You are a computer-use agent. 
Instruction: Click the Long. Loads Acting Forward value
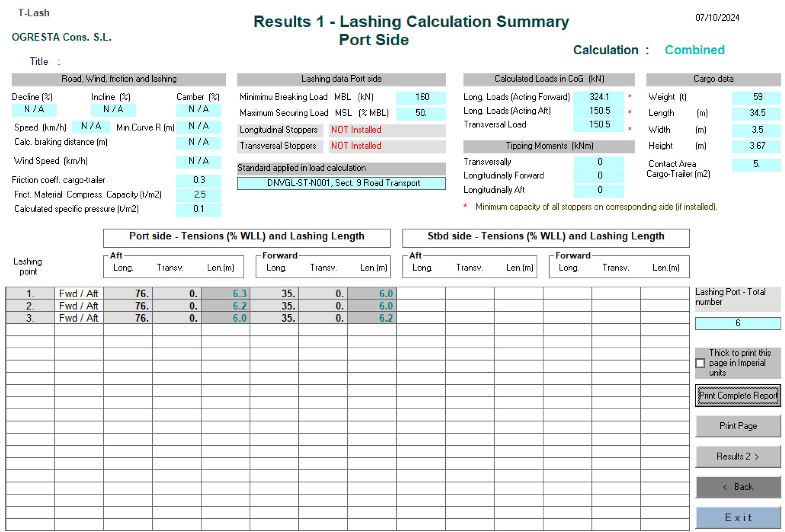599,97
